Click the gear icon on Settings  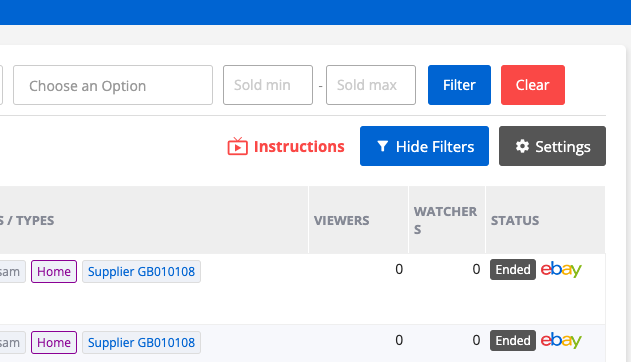[x=522, y=146]
